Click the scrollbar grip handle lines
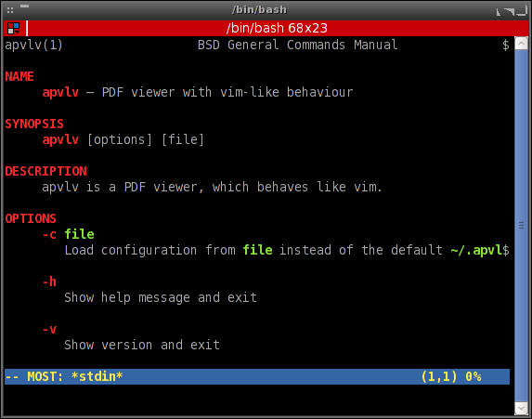The image size is (532, 419). coord(521,225)
